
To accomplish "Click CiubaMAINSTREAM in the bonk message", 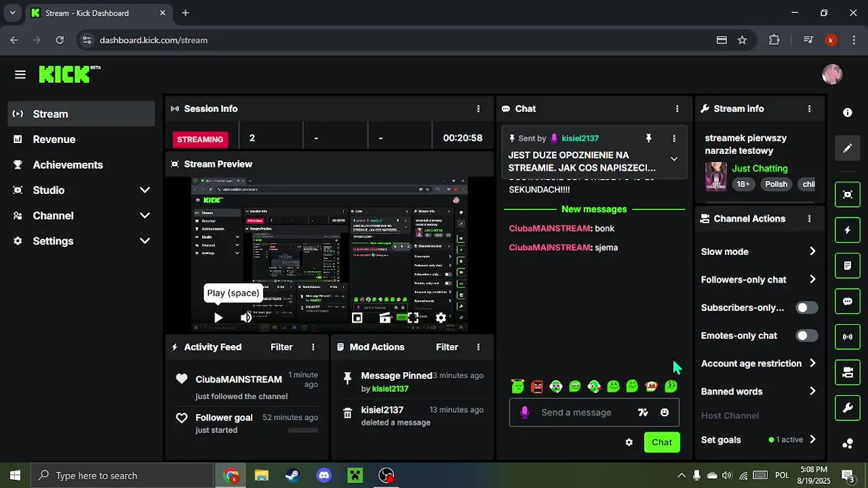I will [550, 228].
